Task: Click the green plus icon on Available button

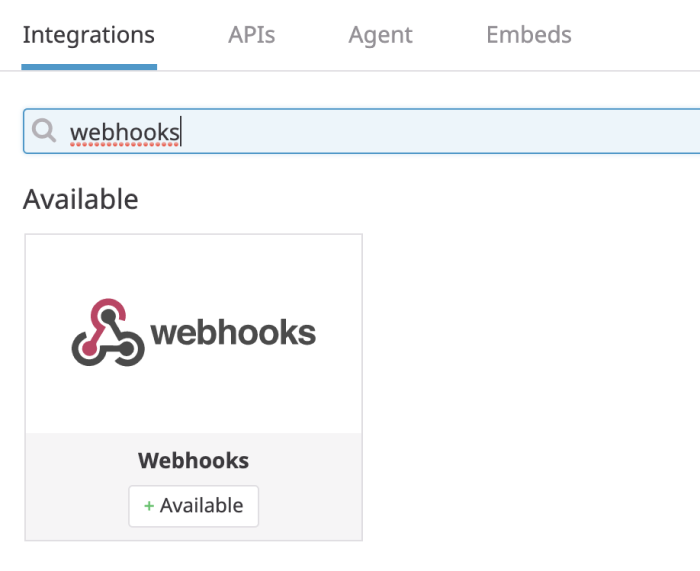Action: tap(149, 506)
